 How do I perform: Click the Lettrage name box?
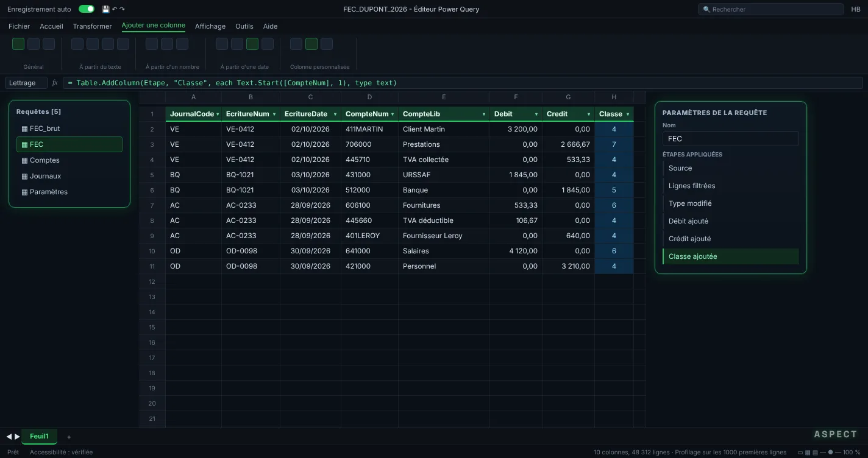tap(26, 83)
